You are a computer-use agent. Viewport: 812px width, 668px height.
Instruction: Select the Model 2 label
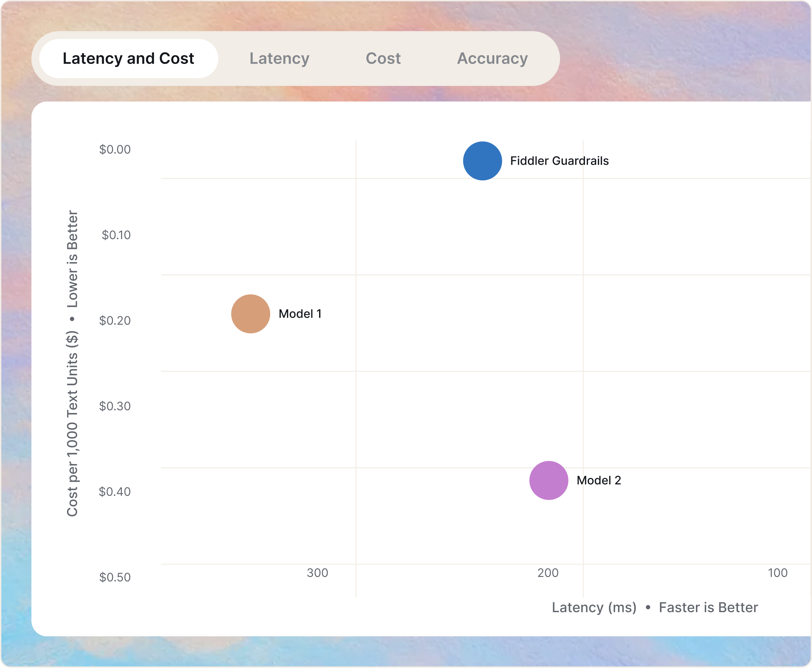(x=599, y=481)
